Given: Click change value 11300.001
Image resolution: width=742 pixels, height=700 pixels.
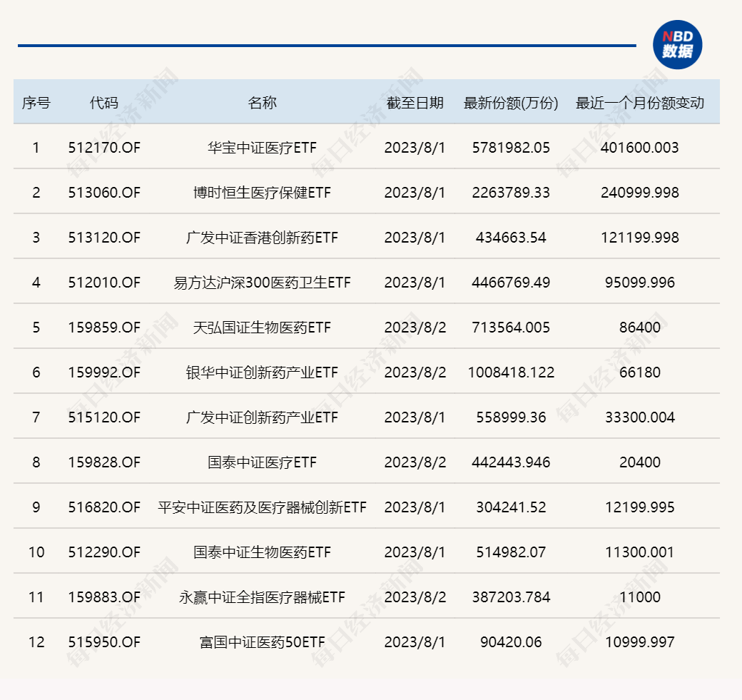Looking at the screenshot, I should point(640,552).
